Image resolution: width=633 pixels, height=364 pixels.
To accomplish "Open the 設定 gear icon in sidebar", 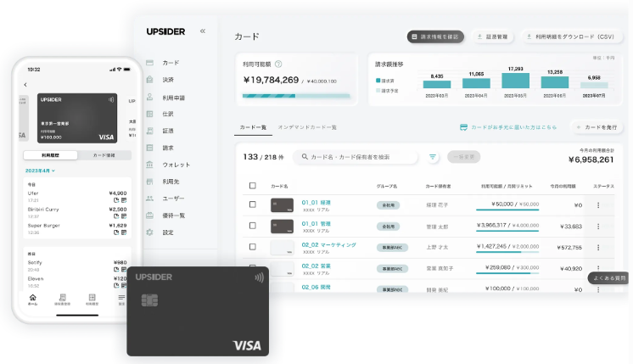I will click(x=150, y=232).
